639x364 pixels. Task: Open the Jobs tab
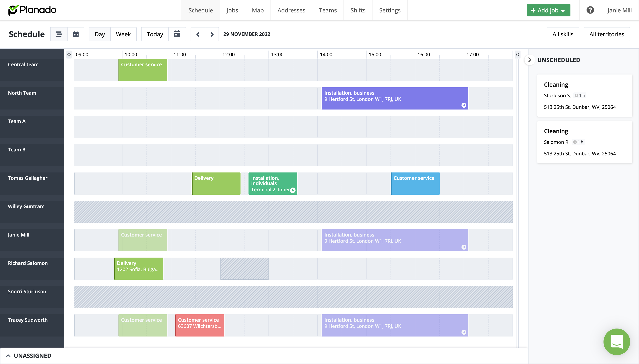[x=232, y=10]
